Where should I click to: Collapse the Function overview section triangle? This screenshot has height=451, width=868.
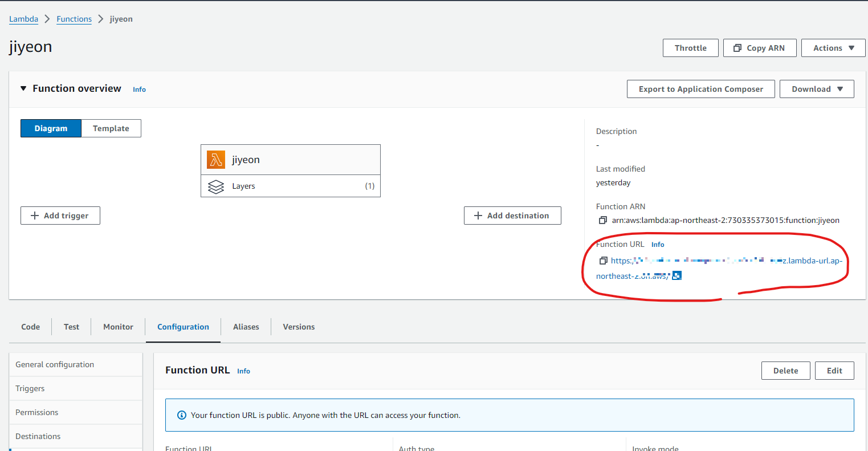23,88
